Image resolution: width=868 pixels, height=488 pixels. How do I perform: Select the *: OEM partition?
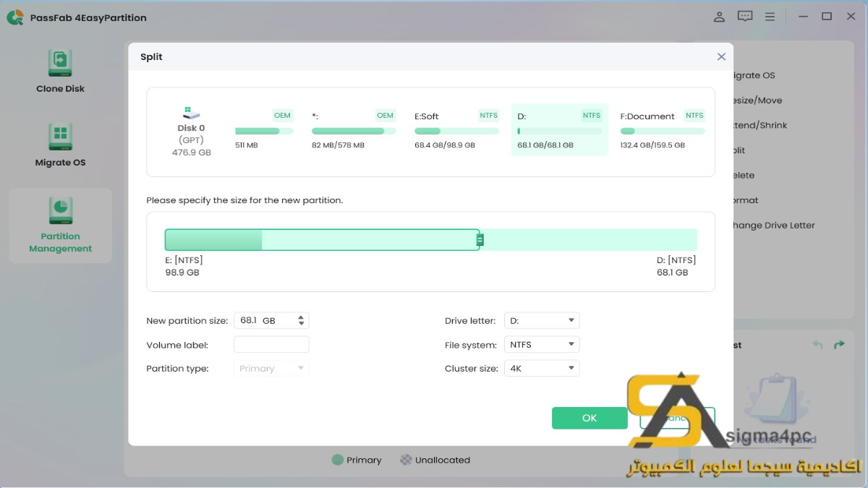point(354,130)
